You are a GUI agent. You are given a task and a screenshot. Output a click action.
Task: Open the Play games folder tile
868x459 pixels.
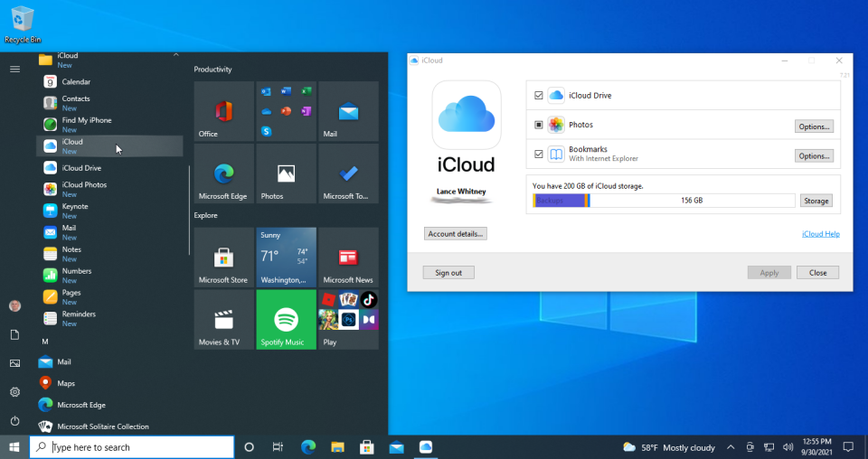click(348, 320)
